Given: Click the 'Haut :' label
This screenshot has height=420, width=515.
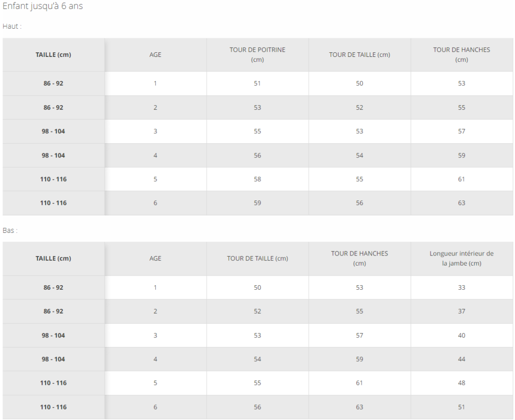Looking at the screenshot, I should 12,26.
